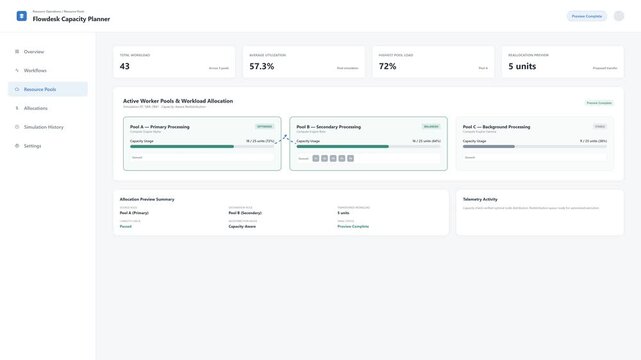Click Allocation Preview Summary heading

(x=147, y=199)
